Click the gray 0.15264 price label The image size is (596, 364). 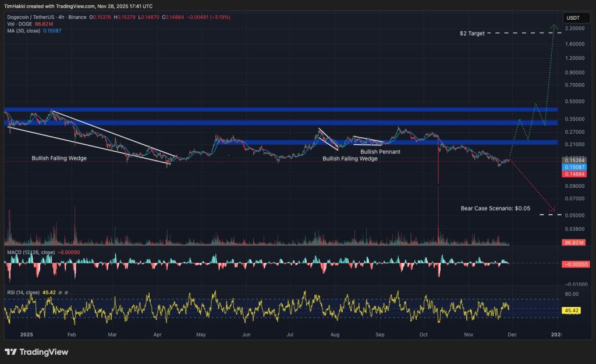click(573, 160)
